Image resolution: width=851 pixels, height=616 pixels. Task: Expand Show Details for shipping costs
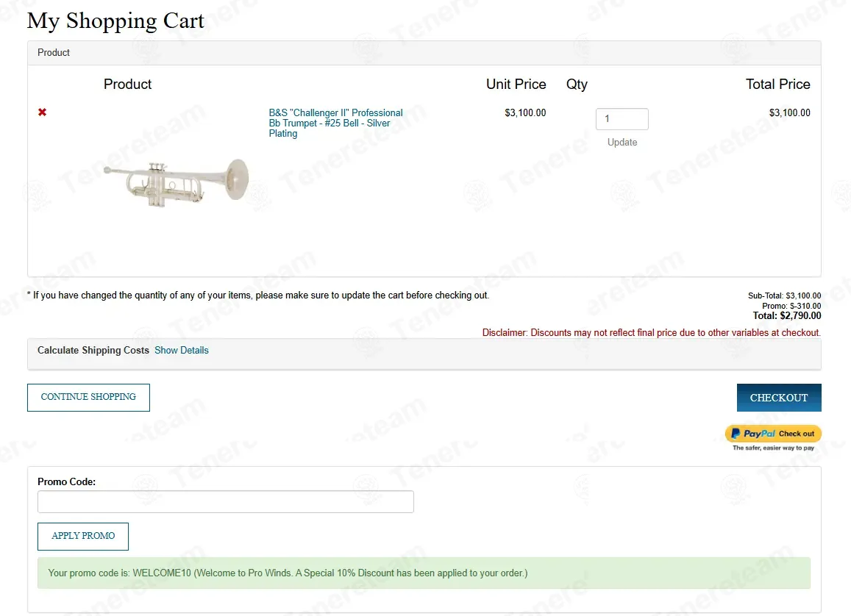point(181,351)
